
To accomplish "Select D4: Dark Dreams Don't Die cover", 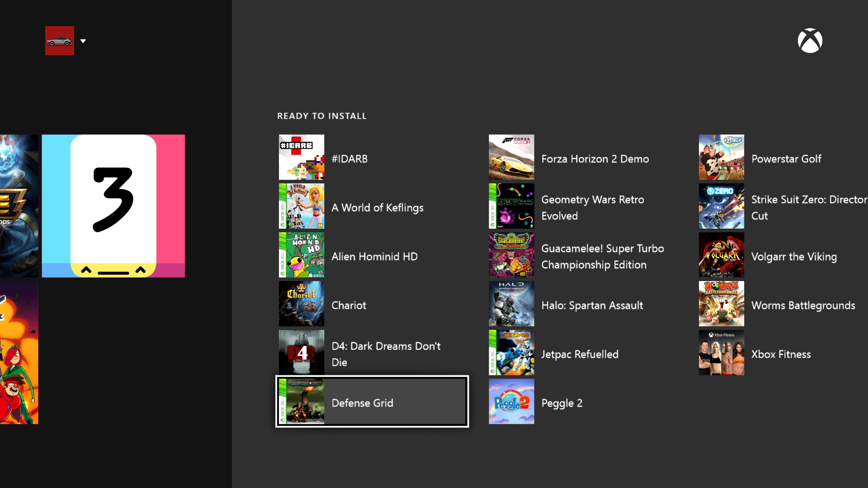I will pyautogui.click(x=302, y=352).
